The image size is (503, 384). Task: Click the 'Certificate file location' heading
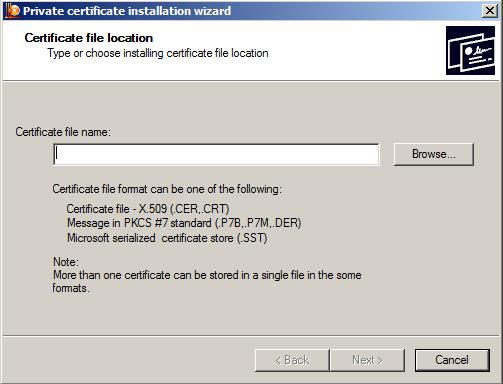click(89, 38)
